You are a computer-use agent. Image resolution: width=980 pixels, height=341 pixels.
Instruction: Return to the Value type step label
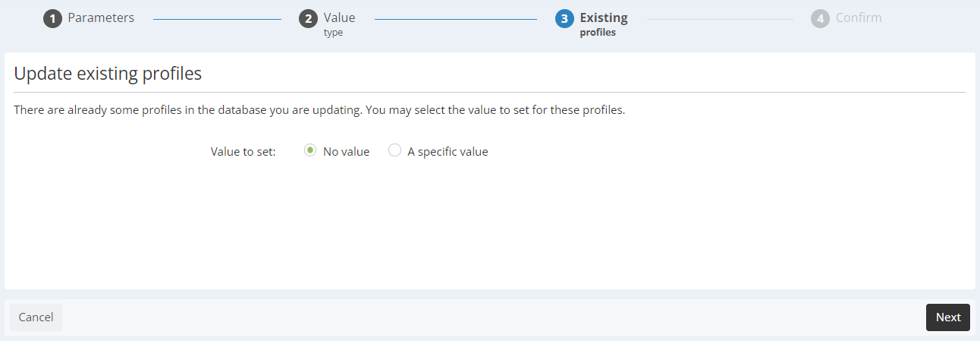point(339,24)
